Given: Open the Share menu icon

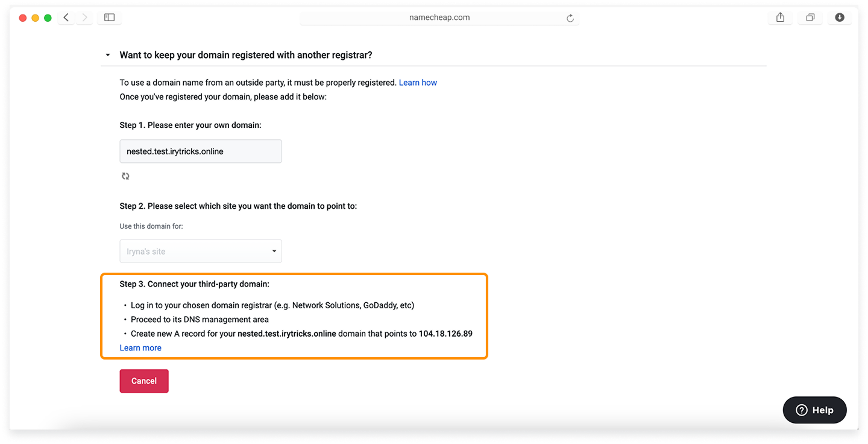Looking at the screenshot, I should 780,17.
